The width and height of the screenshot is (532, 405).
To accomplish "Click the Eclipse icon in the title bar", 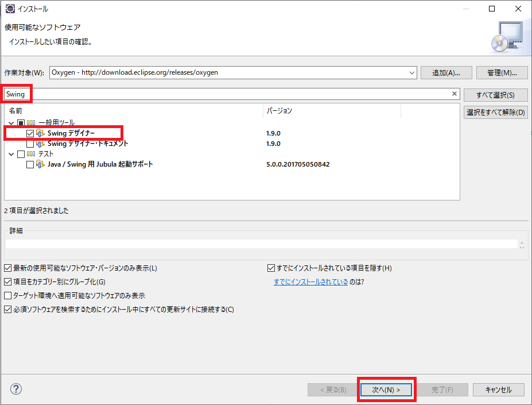I will coord(10,9).
